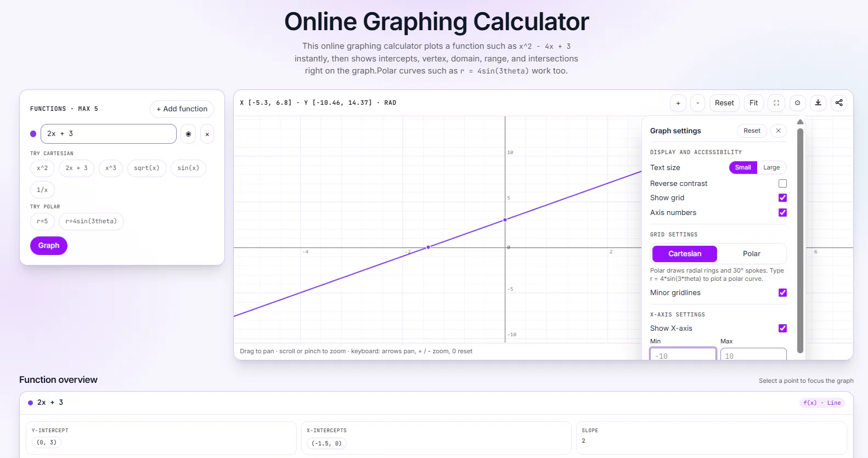Click the Add function button
Screen dimensions: 868x458
tap(182, 109)
